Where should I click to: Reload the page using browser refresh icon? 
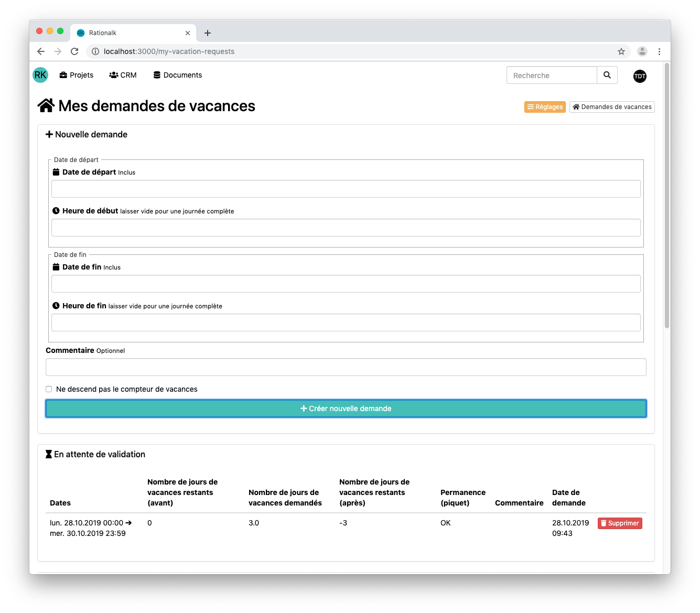[74, 51]
